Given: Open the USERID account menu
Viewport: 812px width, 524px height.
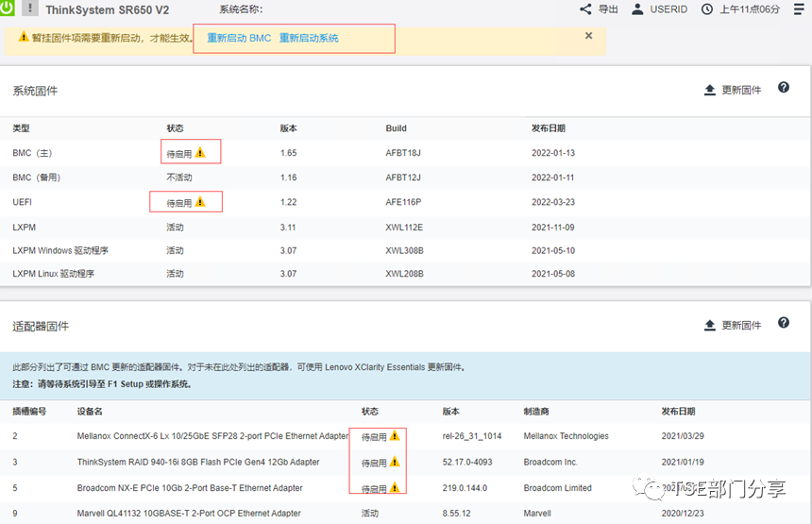Looking at the screenshot, I should click(x=668, y=9).
